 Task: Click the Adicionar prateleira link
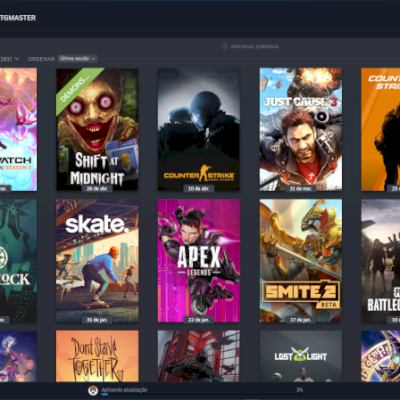point(255,46)
